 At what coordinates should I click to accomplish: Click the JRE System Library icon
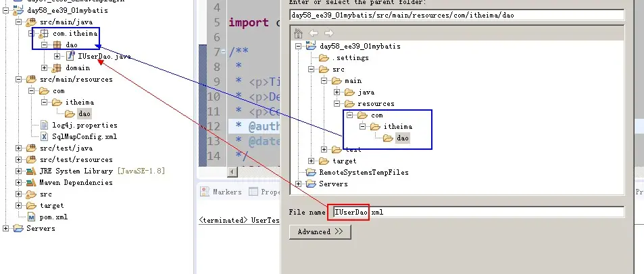coord(31,171)
